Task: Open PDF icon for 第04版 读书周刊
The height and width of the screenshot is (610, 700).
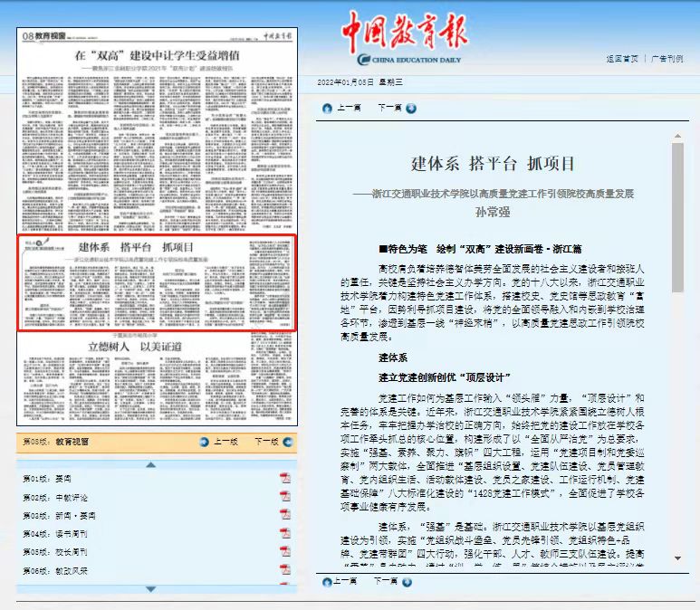Action: 285,533
